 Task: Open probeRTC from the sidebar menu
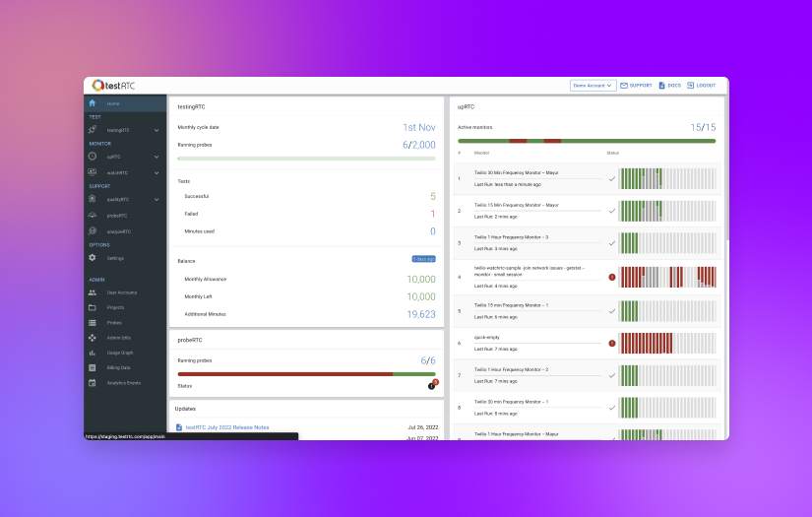tap(125, 216)
